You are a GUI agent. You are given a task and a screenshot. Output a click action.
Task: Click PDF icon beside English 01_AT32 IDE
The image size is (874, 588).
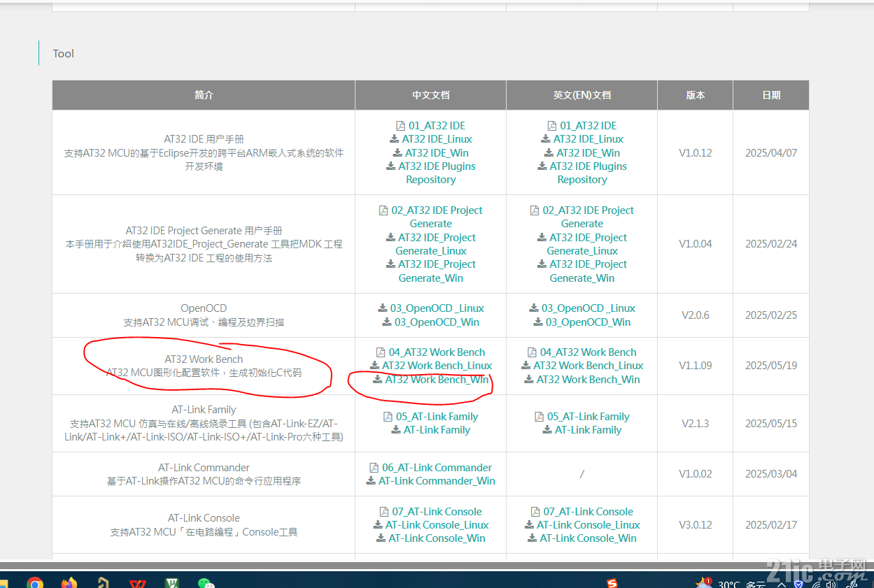click(x=552, y=126)
